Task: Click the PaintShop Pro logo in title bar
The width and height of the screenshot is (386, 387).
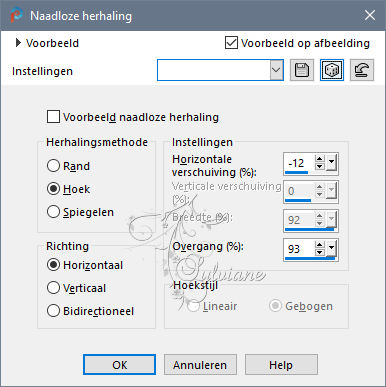Action: point(16,15)
